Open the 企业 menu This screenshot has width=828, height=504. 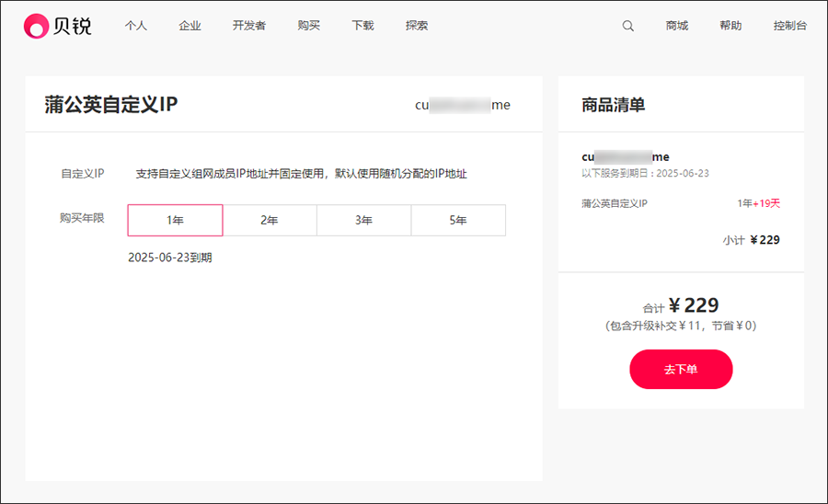(190, 26)
